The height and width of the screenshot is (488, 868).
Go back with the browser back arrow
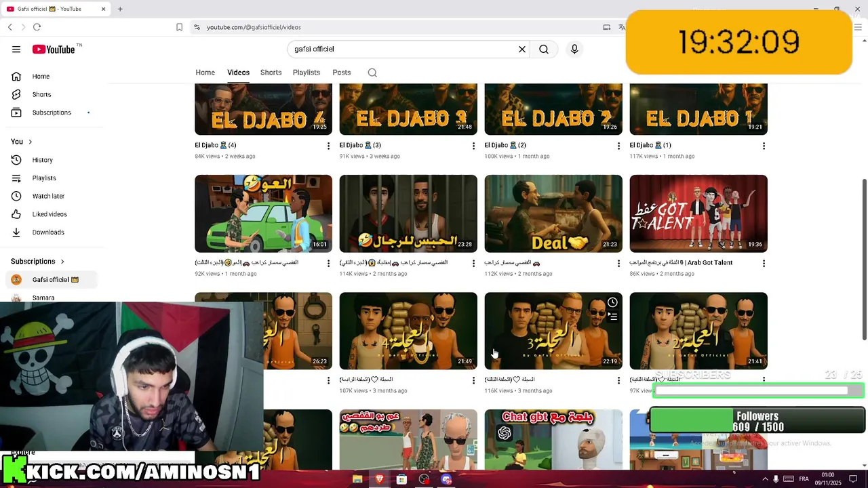(x=9, y=27)
